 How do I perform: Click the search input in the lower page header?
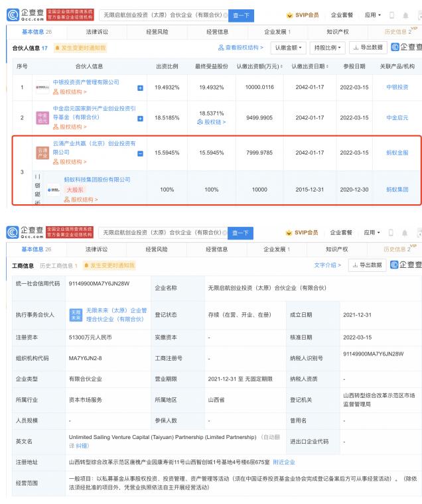pyautogui.click(x=162, y=232)
